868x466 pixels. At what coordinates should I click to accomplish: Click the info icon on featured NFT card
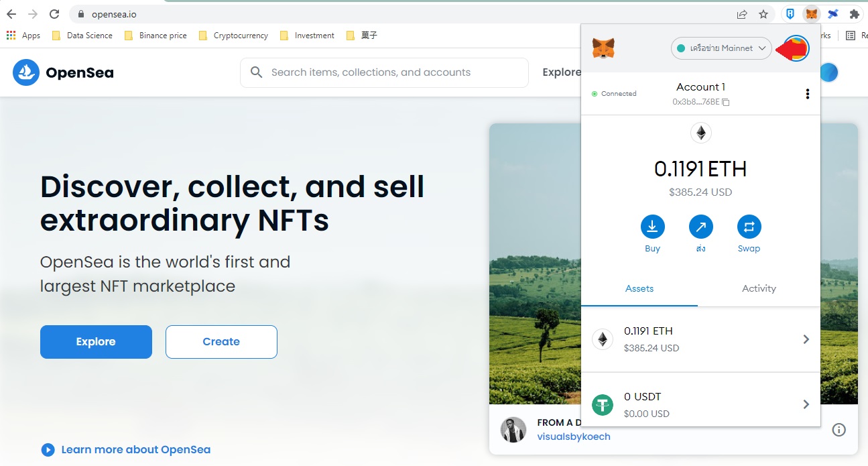pos(839,430)
